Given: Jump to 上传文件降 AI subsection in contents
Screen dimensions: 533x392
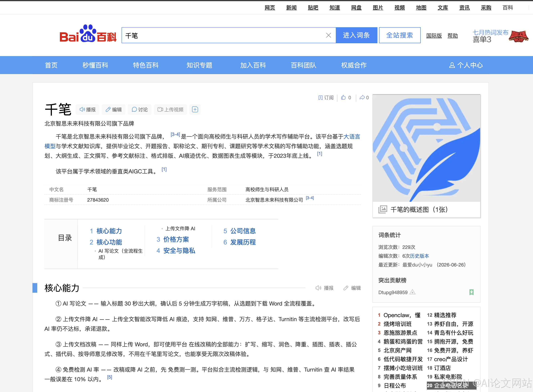Looking at the screenshot, I should click(x=180, y=228).
